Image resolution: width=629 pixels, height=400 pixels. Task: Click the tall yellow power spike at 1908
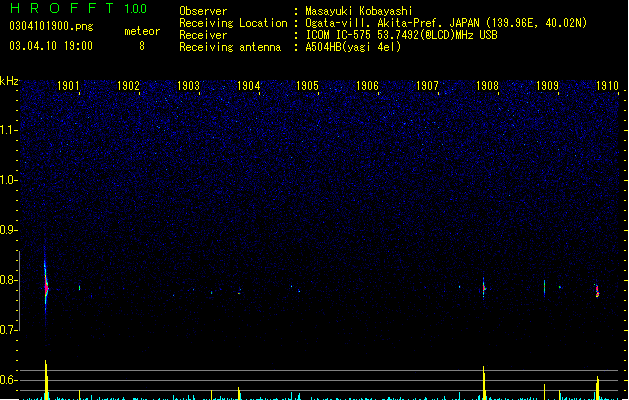pos(484,382)
